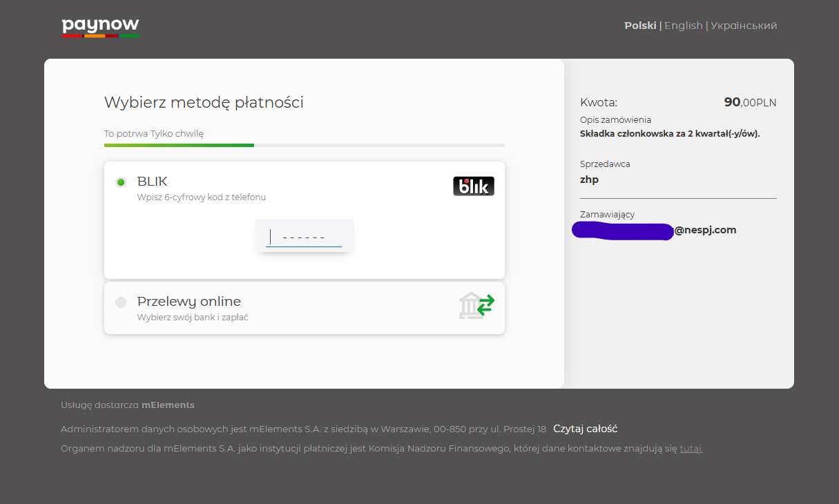Click the Przelewy online label
Screen dimensions: 839x504
click(x=189, y=302)
